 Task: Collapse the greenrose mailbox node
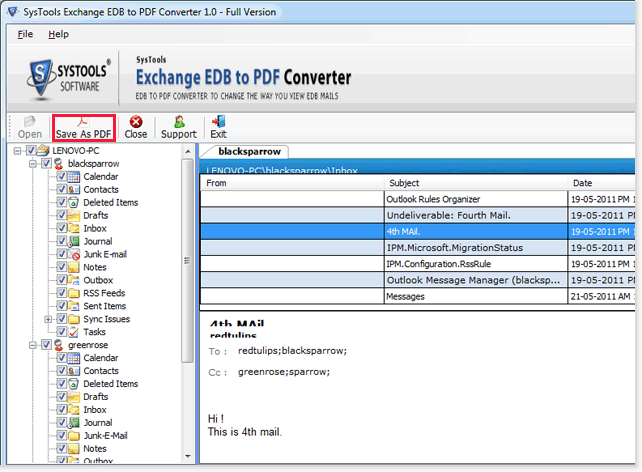click(33, 346)
